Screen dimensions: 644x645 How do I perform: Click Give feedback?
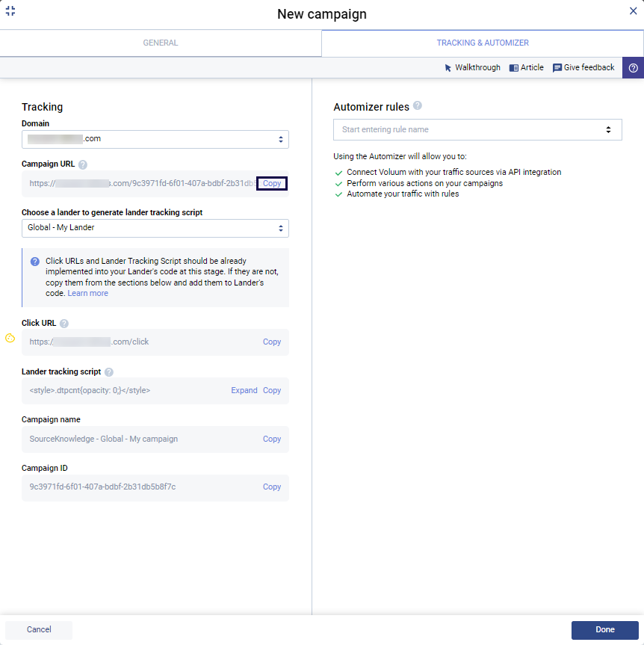click(x=583, y=68)
